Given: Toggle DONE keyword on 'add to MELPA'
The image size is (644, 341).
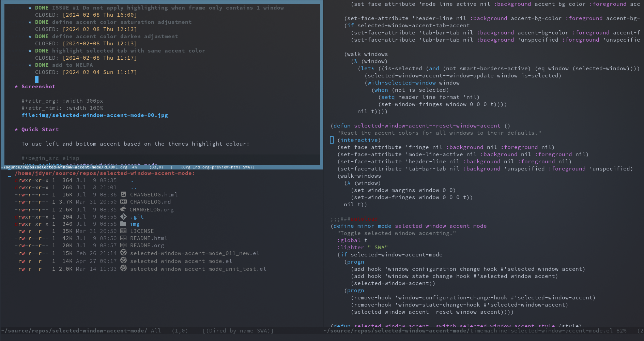Looking at the screenshot, I should coord(42,65).
